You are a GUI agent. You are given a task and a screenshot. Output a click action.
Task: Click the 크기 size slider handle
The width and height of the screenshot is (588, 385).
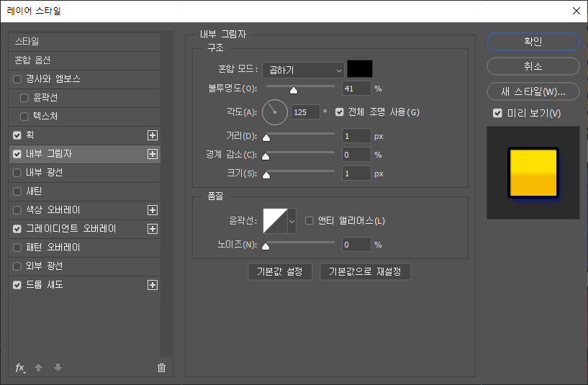point(266,175)
